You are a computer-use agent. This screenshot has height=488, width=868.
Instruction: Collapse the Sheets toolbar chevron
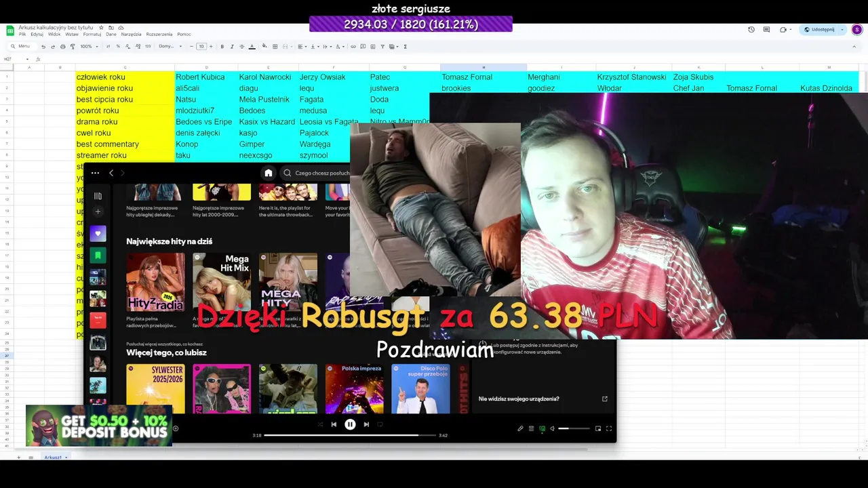(x=854, y=47)
